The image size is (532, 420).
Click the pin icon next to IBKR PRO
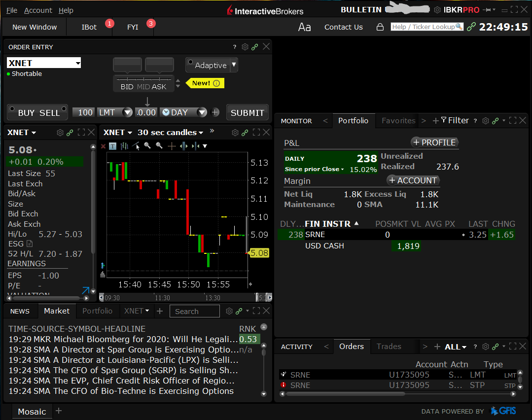click(x=488, y=10)
